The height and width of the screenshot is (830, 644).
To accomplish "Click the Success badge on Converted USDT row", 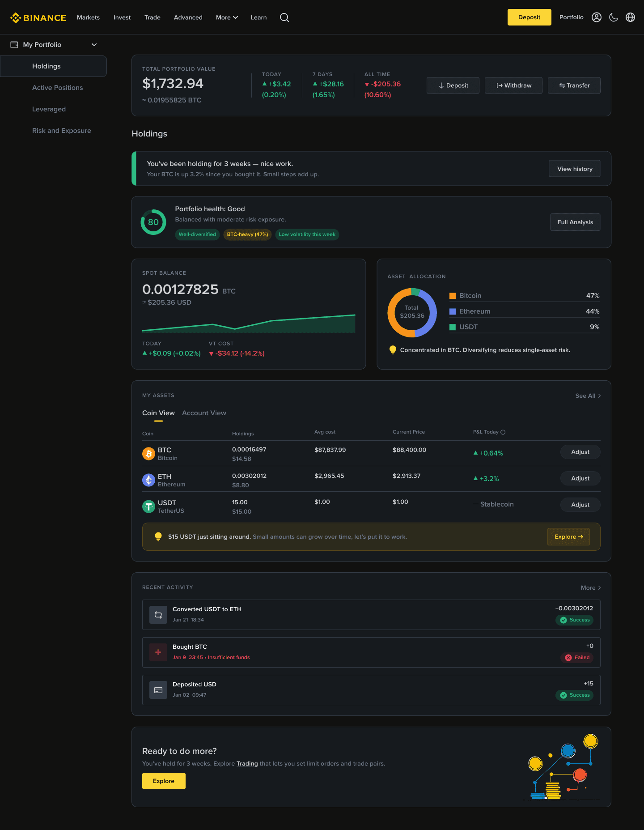I will tap(574, 620).
